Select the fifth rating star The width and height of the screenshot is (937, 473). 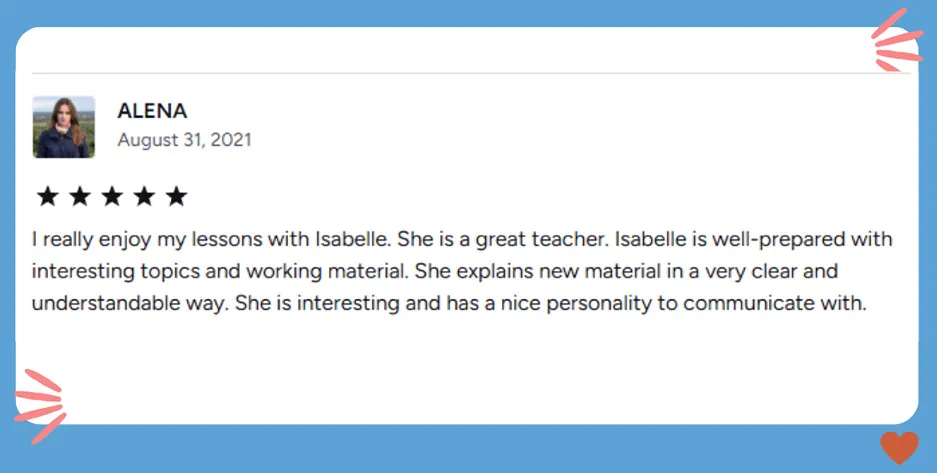(x=176, y=196)
